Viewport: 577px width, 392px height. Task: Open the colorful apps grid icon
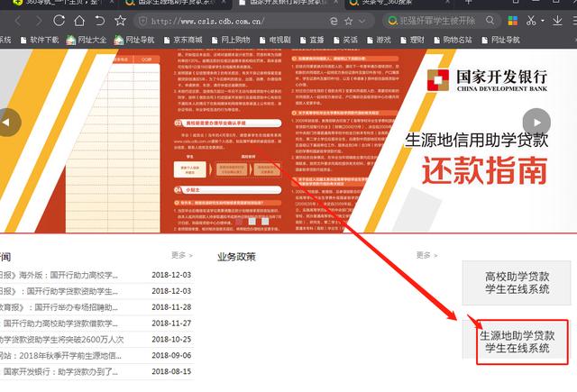[x=513, y=21]
